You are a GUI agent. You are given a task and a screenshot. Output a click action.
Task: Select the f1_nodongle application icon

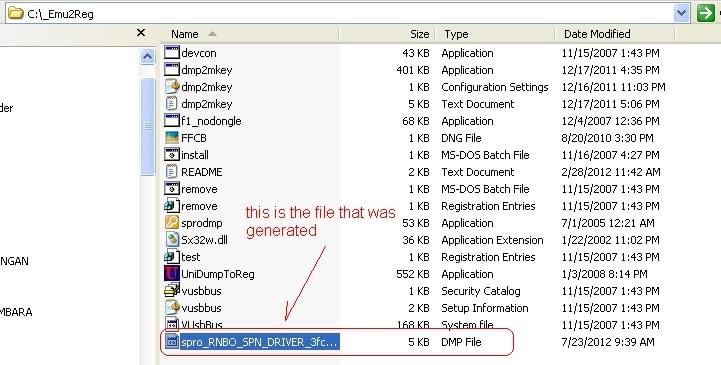coord(172,120)
